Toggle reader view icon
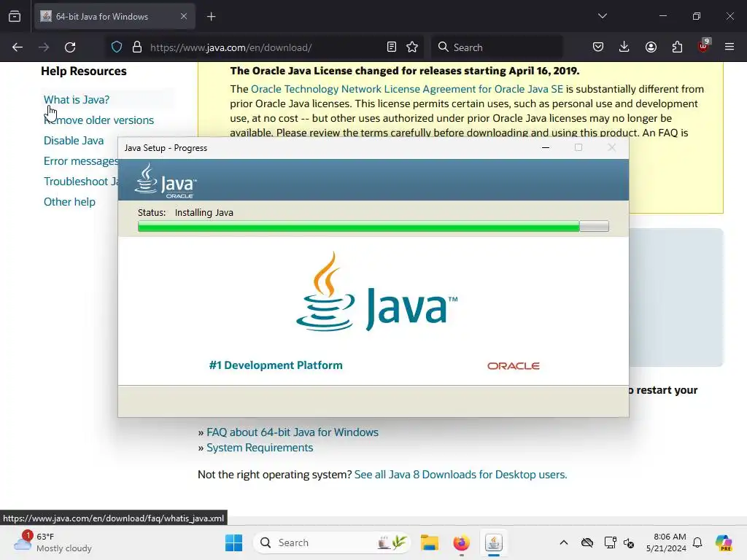Screen dimensions: 747x560 tap(392, 47)
